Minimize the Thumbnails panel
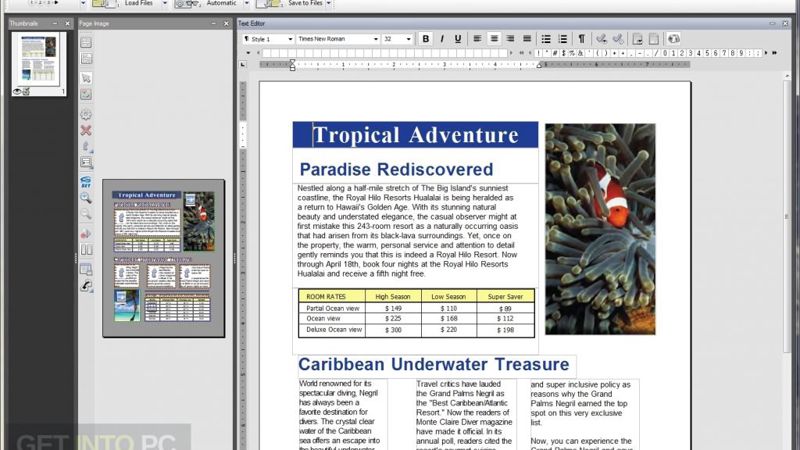800x450 pixels. coord(55,23)
